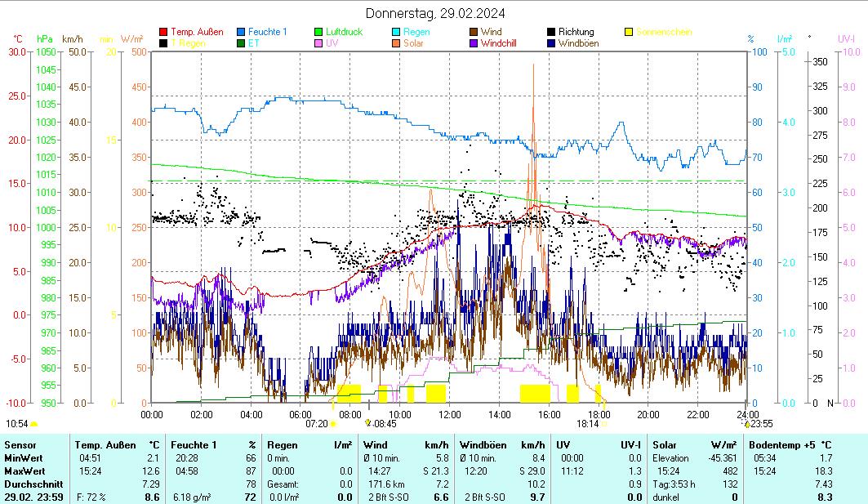Select the brown Wind legend swatch
The image size is (868, 504).
tap(474, 32)
